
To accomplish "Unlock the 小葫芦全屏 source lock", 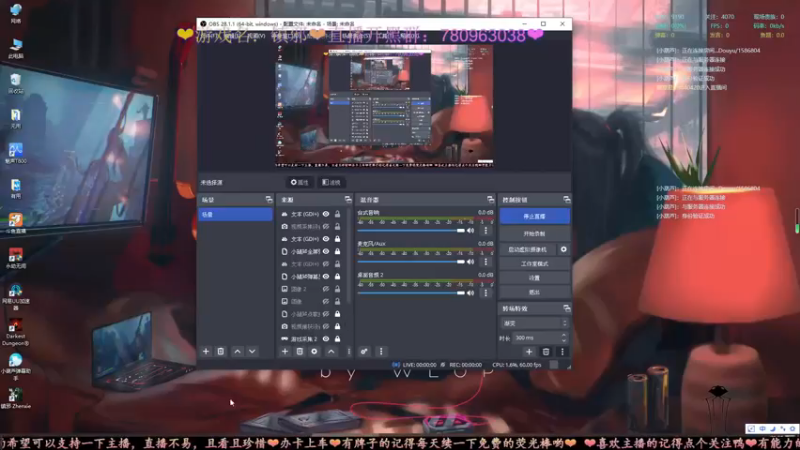I will [337, 252].
